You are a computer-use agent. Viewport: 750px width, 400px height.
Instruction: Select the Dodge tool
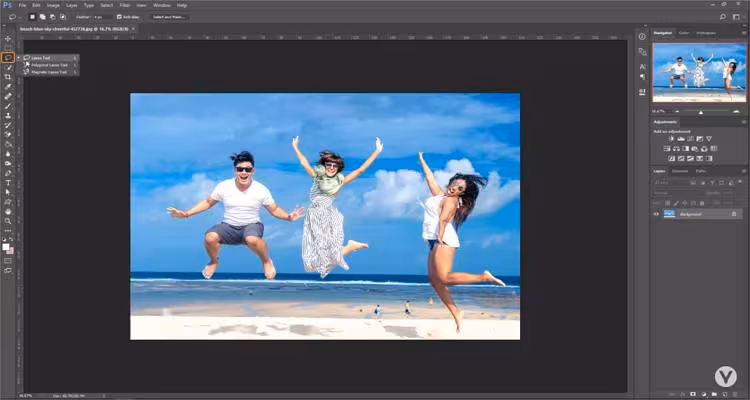coord(8,163)
